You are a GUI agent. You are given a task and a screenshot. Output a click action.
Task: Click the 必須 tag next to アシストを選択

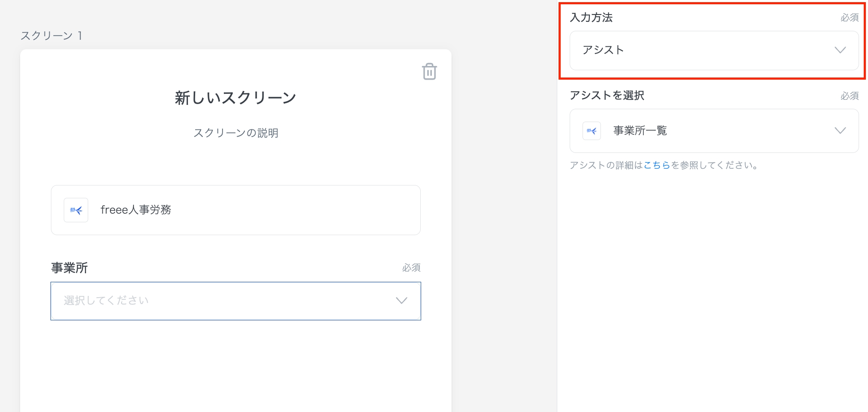(849, 96)
